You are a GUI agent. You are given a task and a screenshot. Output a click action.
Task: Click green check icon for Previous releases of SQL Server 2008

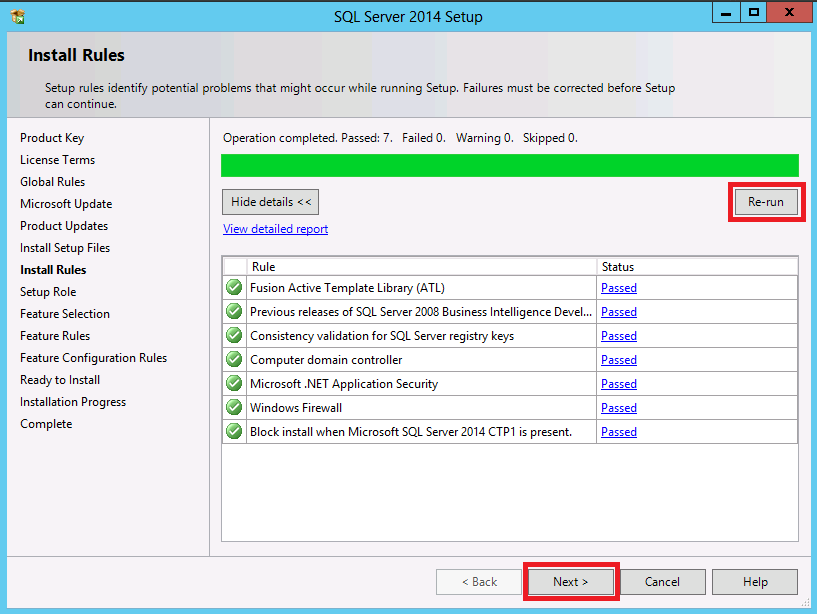234,311
